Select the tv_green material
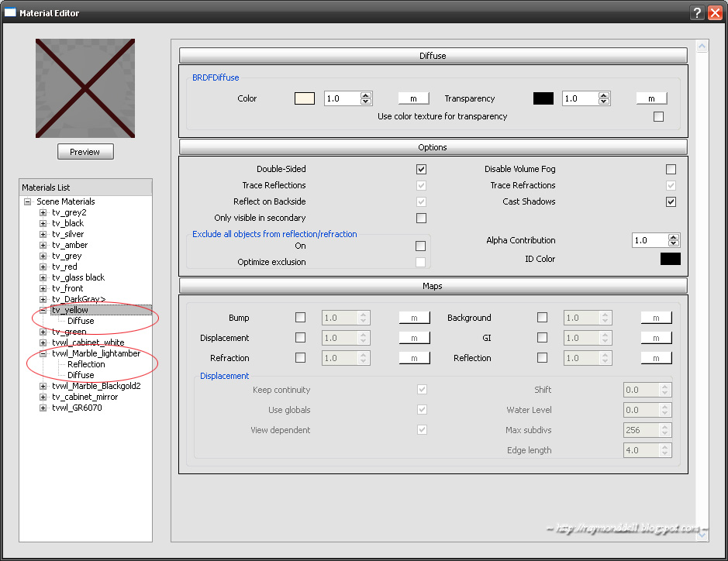The width and height of the screenshot is (728, 561). pos(69,332)
